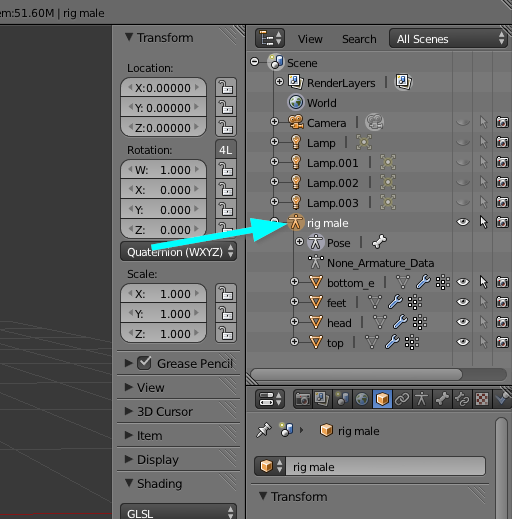Click the outliner horizontal scrollbar
The height and width of the screenshot is (519, 512).
(356, 374)
